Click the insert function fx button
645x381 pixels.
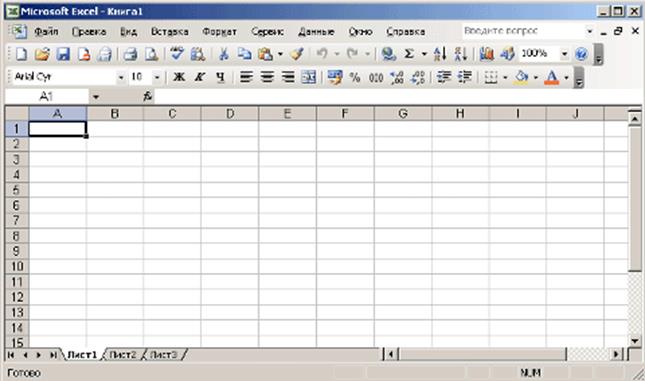[x=147, y=97]
